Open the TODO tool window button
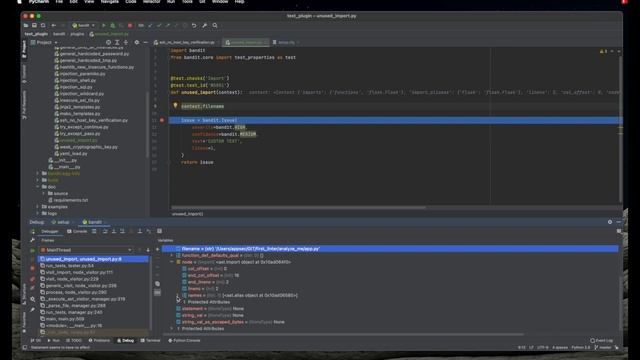Viewport: 640px width, 360px height. pos(74,340)
